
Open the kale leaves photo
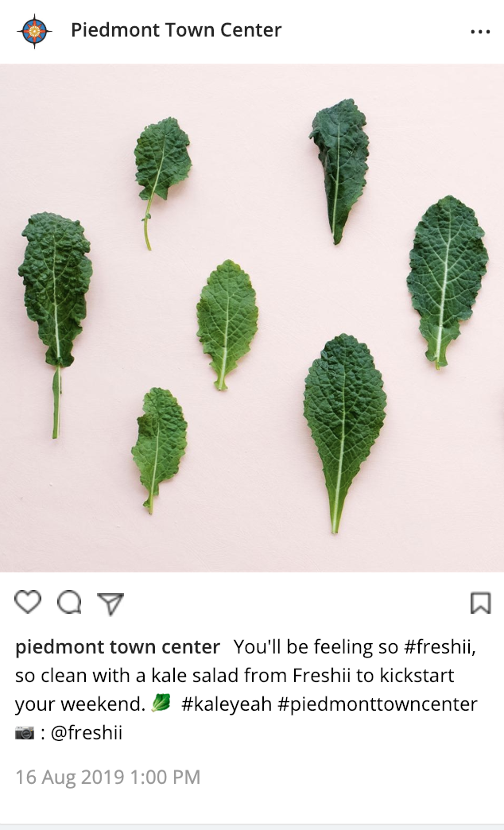(x=252, y=317)
